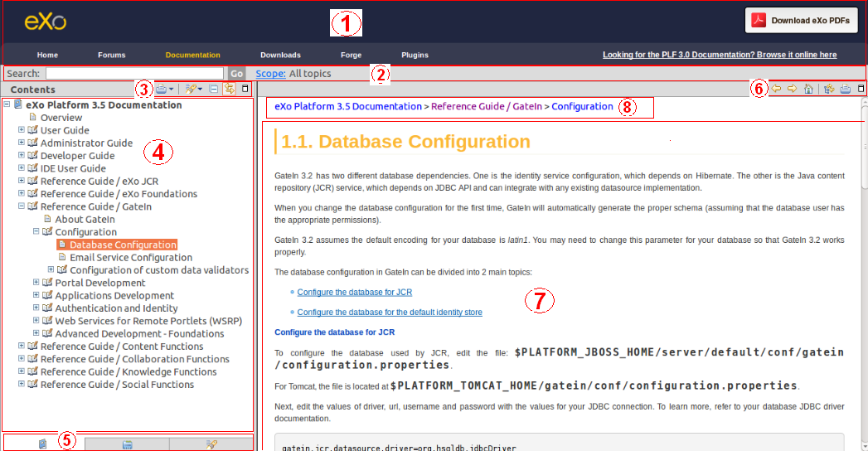
Task: Collapse the Reference Guide / GateIn node
Action: (x=22, y=206)
